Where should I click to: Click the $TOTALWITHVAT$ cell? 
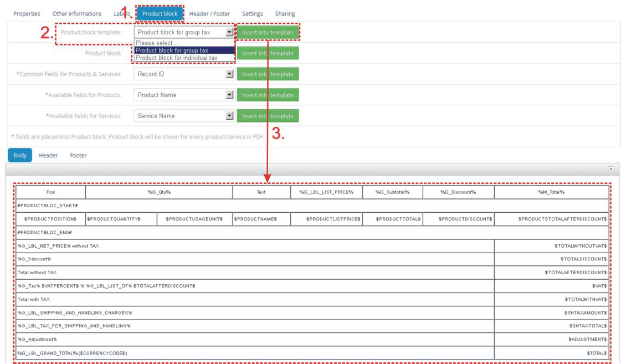pos(551,299)
